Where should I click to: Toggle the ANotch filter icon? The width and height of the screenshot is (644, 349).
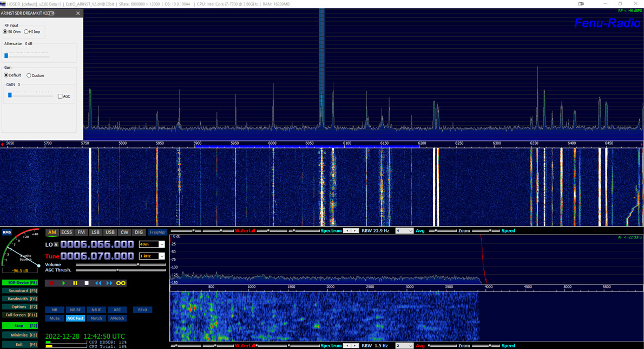117,318
